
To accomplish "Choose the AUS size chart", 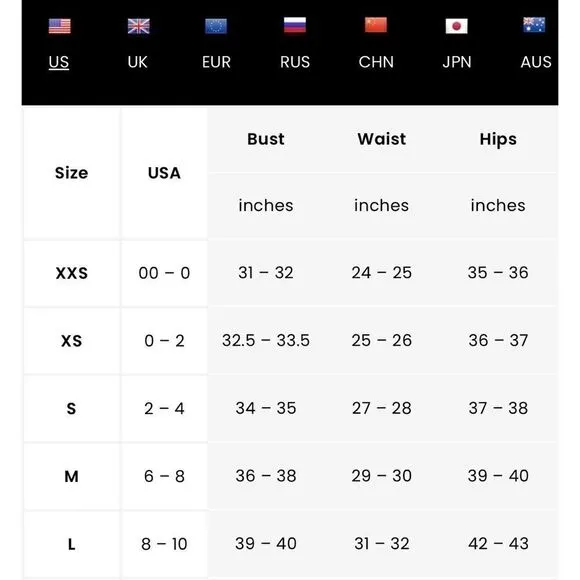I will click(536, 62).
